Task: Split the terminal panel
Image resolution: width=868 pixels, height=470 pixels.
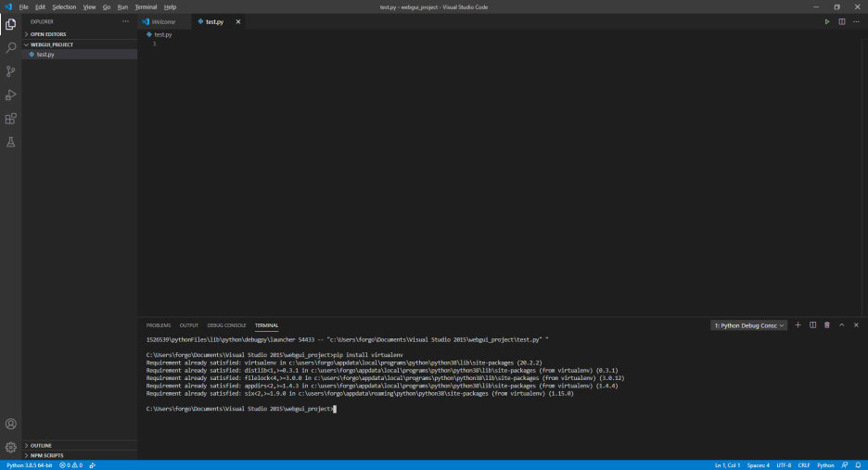Action: coord(812,325)
